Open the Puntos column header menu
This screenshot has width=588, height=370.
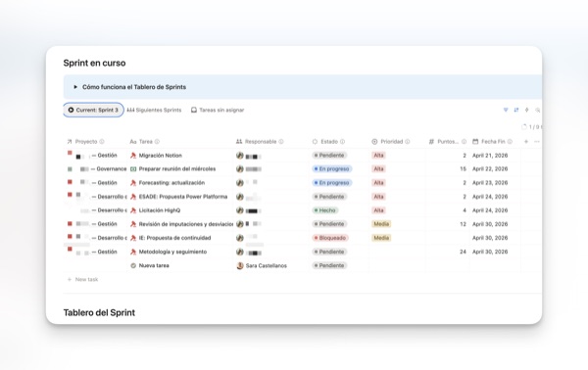tap(448, 142)
